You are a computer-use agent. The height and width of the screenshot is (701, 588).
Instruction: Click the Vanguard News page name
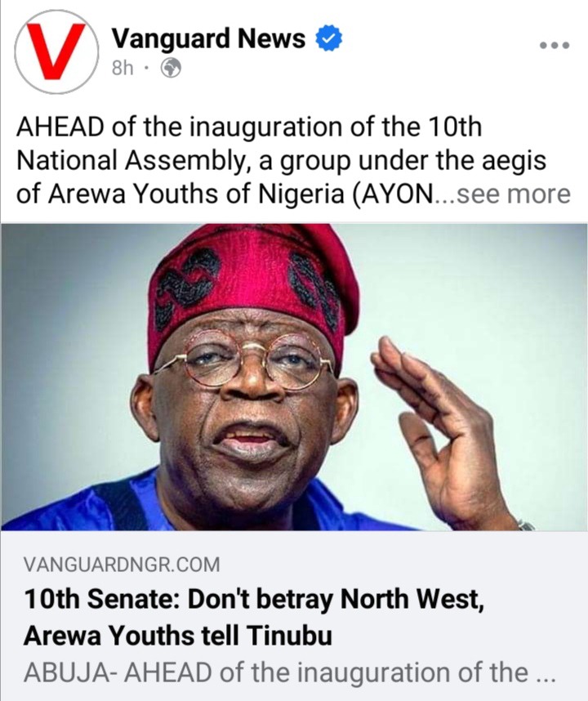[x=209, y=38]
